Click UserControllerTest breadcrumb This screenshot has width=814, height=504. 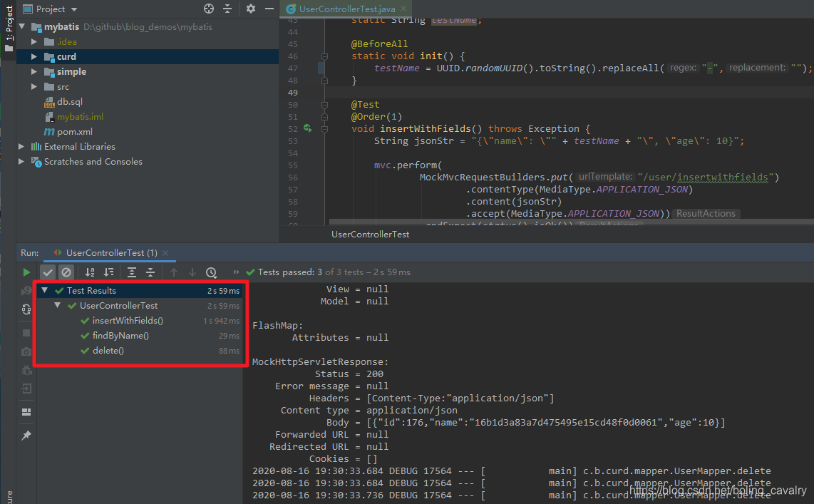(x=370, y=235)
